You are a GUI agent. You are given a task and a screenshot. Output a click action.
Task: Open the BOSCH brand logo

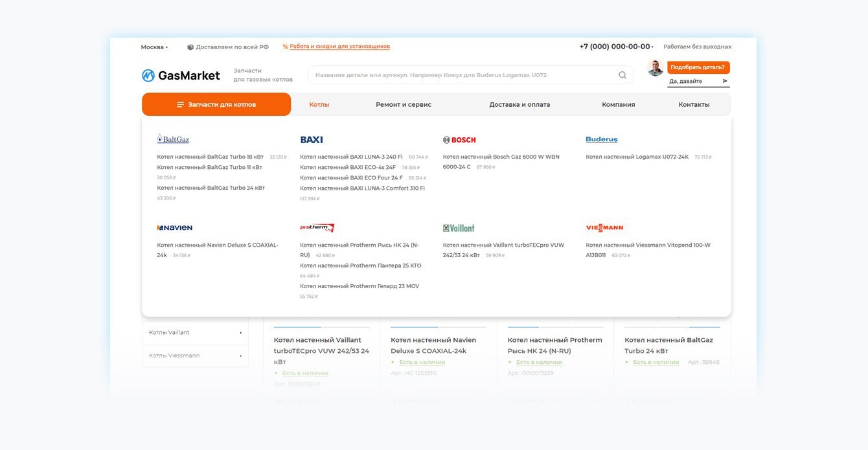[459, 140]
